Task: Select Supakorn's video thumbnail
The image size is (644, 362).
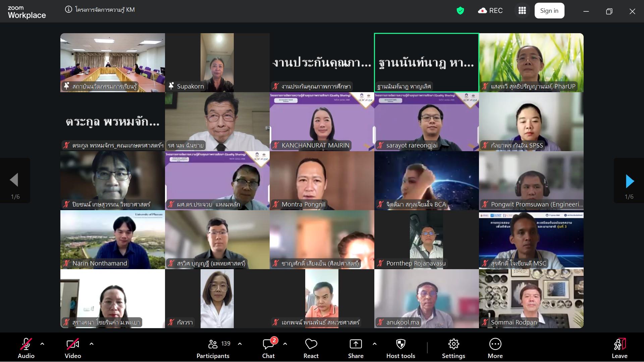Action: click(x=217, y=62)
